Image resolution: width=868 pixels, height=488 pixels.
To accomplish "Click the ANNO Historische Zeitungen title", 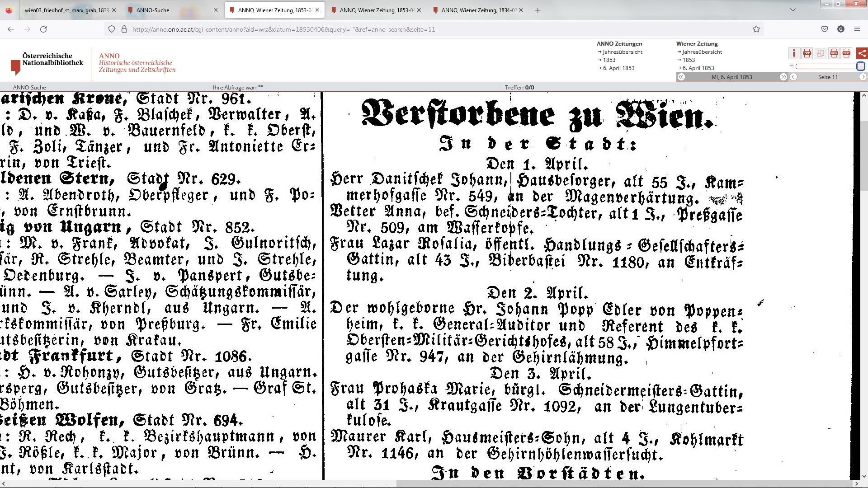I will [137, 63].
